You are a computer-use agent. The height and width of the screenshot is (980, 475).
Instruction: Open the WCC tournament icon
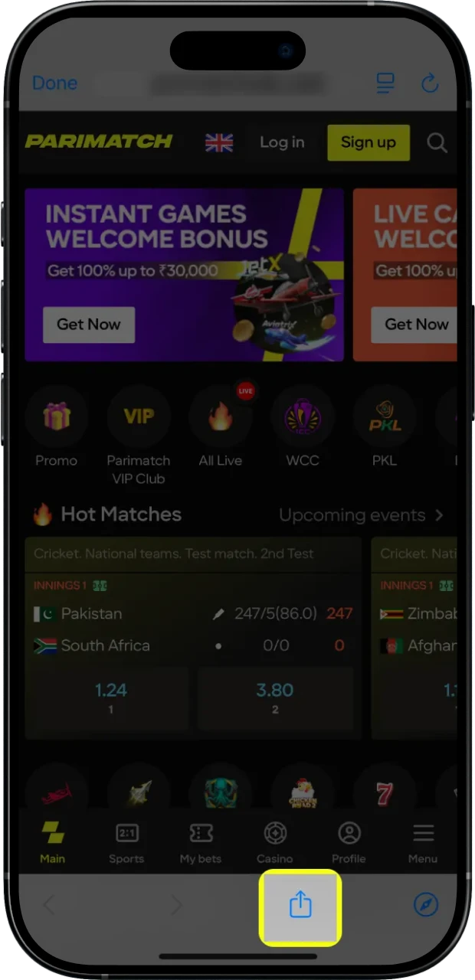[x=303, y=416]
